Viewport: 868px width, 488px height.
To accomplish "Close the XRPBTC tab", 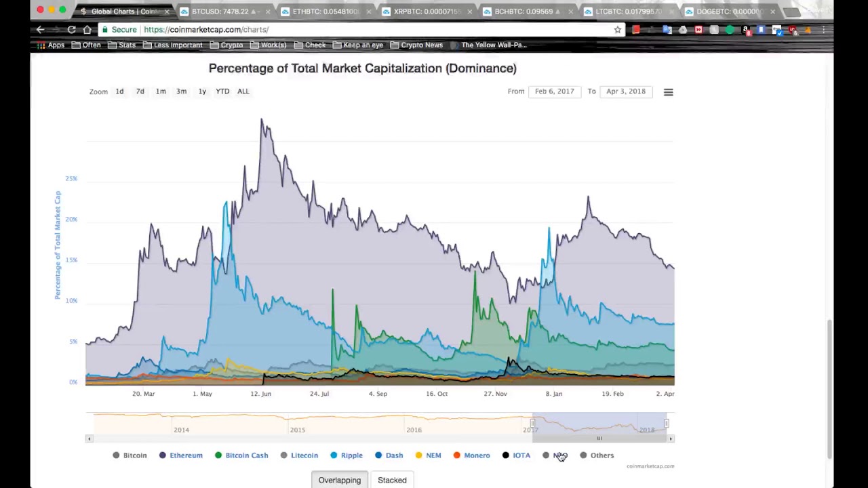I will coord(469,12).
